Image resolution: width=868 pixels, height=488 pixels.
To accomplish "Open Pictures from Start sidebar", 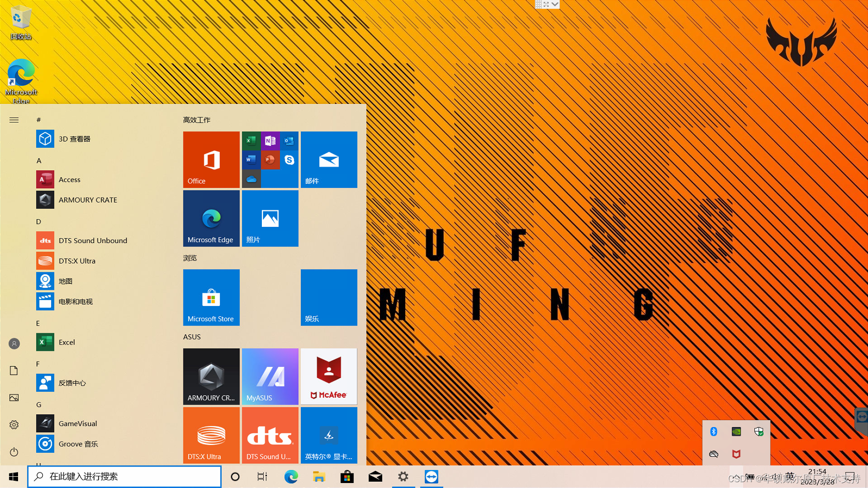I will tap(14, 398).
